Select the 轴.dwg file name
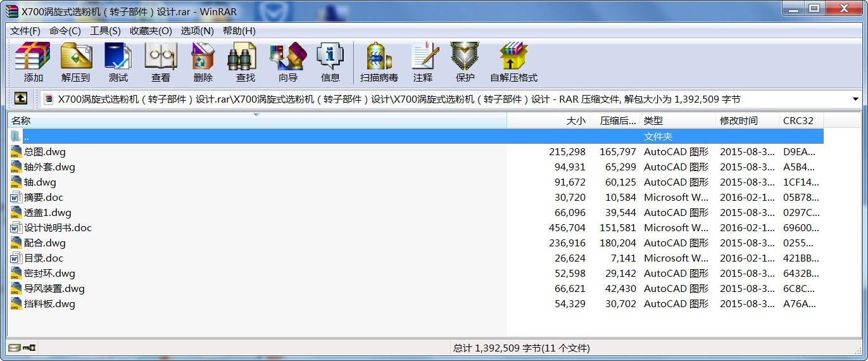 pos(40,182)
